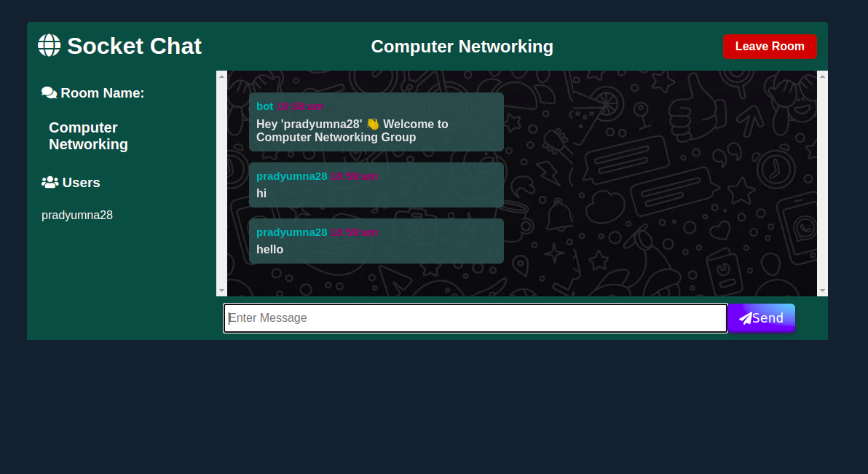Viewport: 868px width, 474px height.
Task: Click the "hi" message text
Action: coord(261,194)
